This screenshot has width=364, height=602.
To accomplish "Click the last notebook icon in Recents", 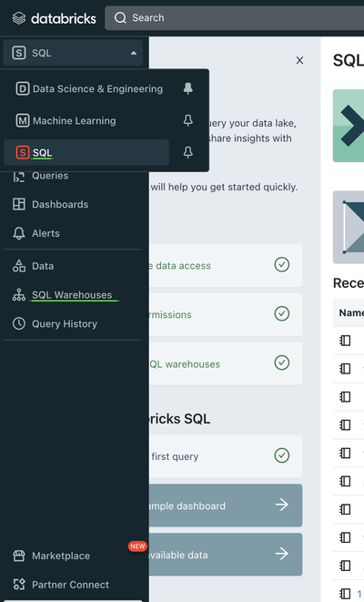I will tap(345, 593).
